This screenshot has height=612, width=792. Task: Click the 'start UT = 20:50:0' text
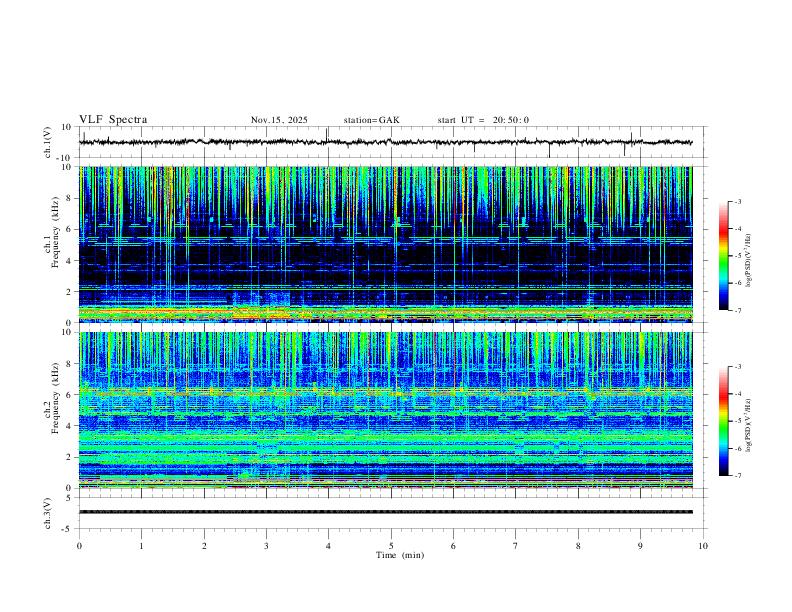(x=483, y=120)
